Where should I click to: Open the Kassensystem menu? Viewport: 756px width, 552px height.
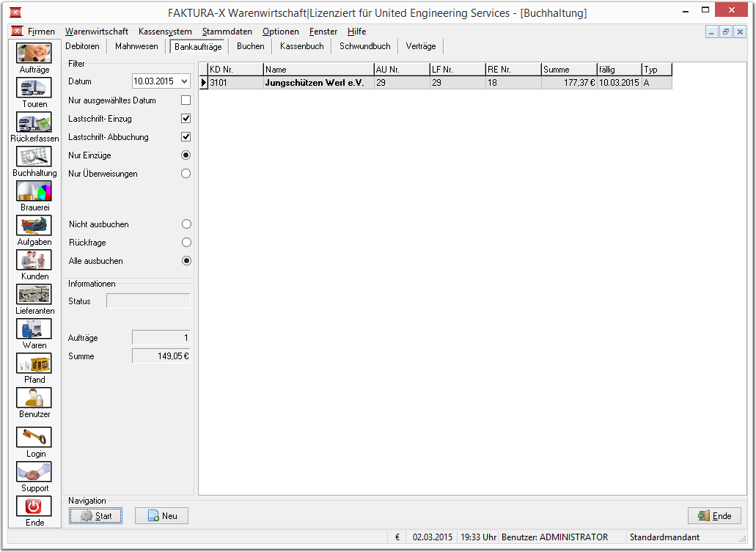[x=165, y=32]
